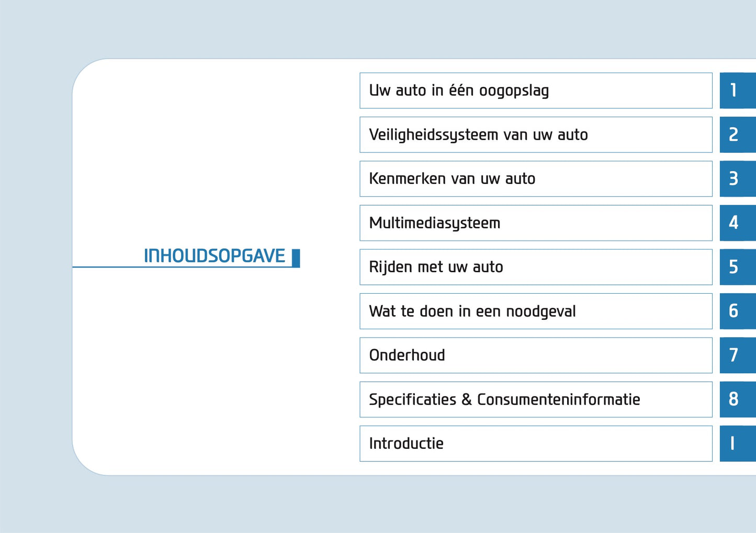
Task: Click the blue marker beside INHOUDSOPGAVE
Action: pos(296,258)
